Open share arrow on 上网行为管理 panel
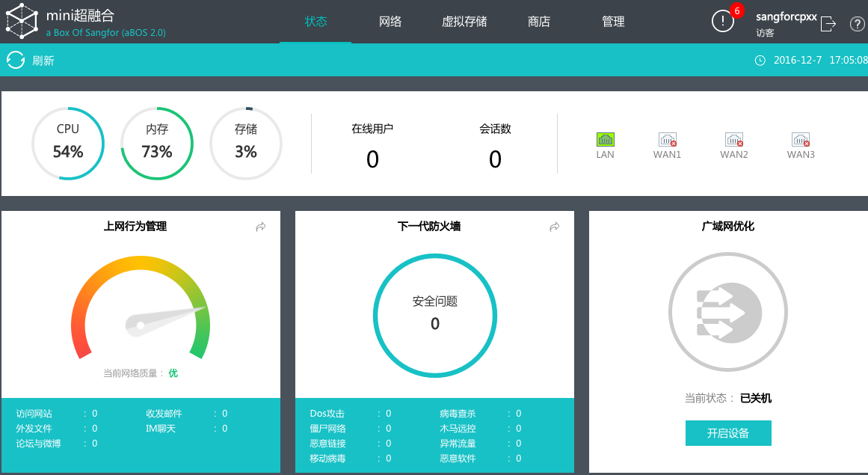Viewport: 868px width, 475px height. [261, 227]
